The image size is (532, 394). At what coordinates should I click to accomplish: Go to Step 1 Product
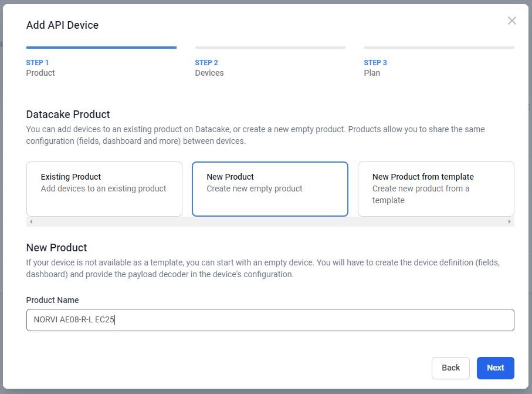pos(40,68)
